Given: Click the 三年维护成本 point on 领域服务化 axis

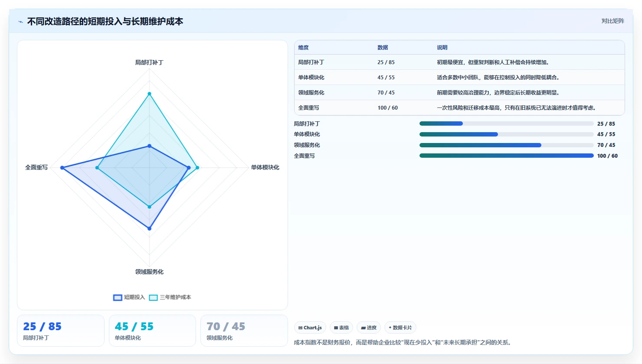Looking at the screenshot, I should click(149, 207).
